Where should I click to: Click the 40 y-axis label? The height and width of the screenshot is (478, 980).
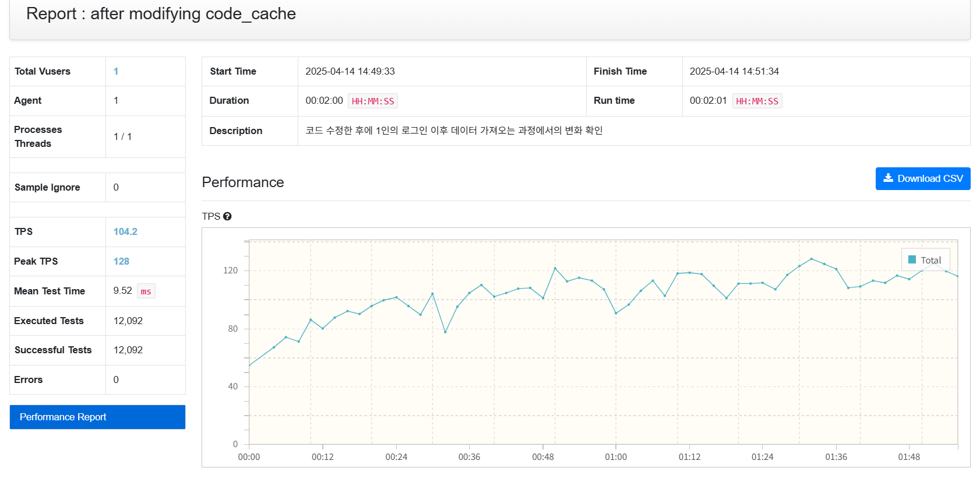point(233,386)
